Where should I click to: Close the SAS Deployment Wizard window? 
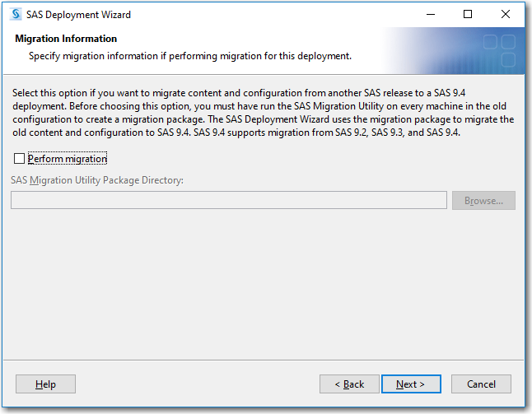(x=506, y=15)
